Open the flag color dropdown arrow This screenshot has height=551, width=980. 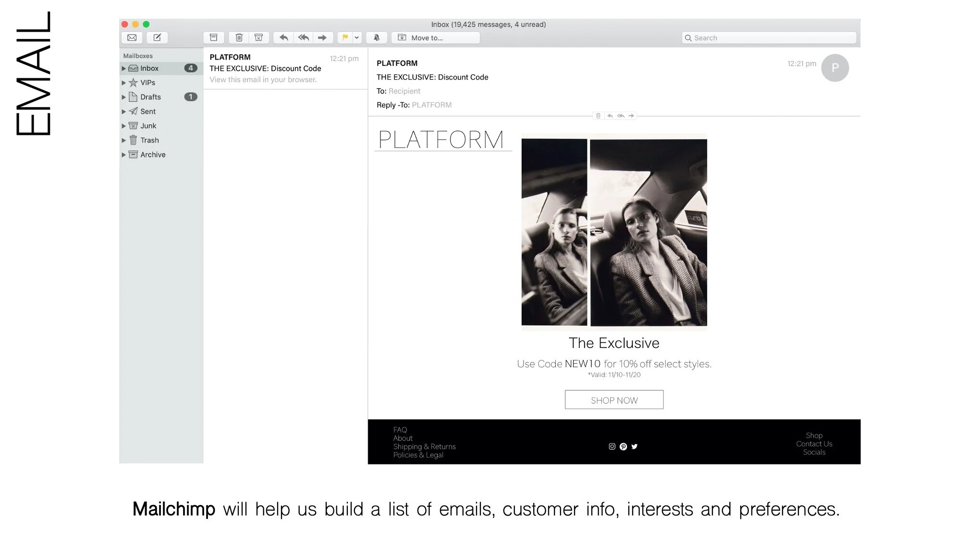[x=357, y=37]
